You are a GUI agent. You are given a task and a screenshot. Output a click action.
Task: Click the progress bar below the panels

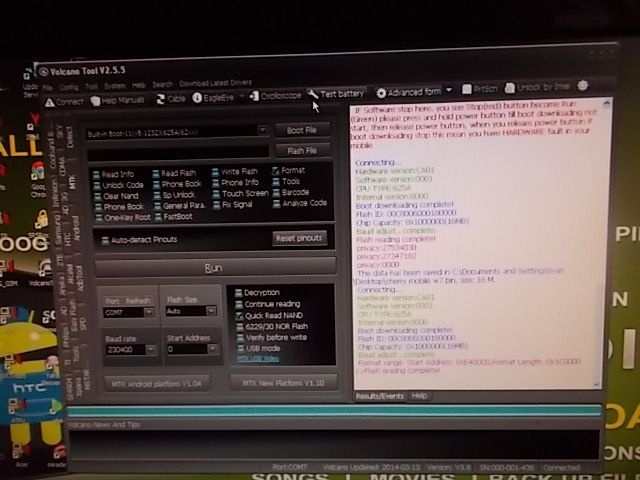330,411
